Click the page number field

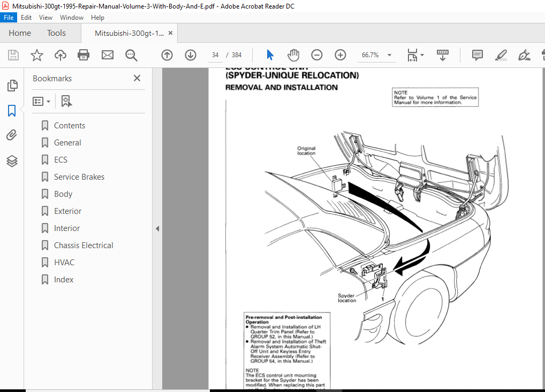tap(215, 55)
